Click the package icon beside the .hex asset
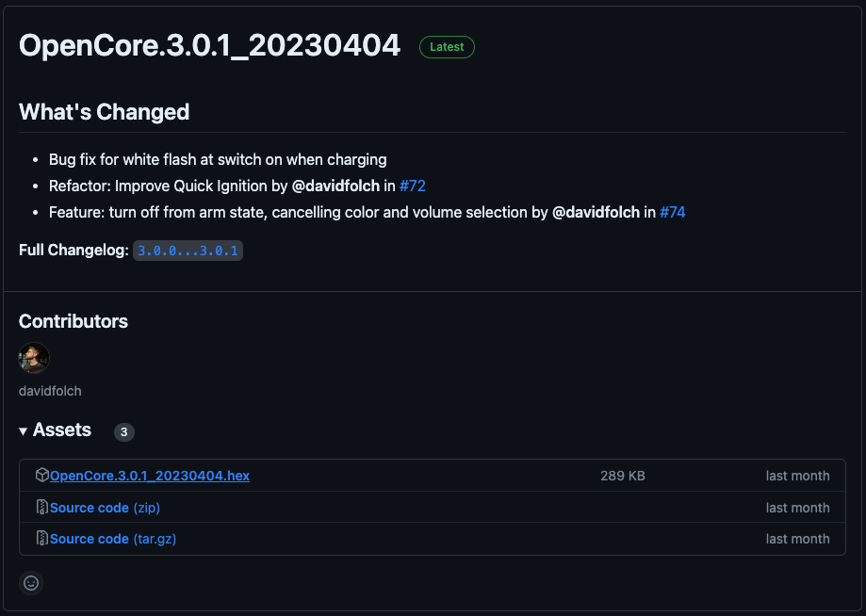The width and height of the screenshot is (866, 616). click(x=41, y=476)
